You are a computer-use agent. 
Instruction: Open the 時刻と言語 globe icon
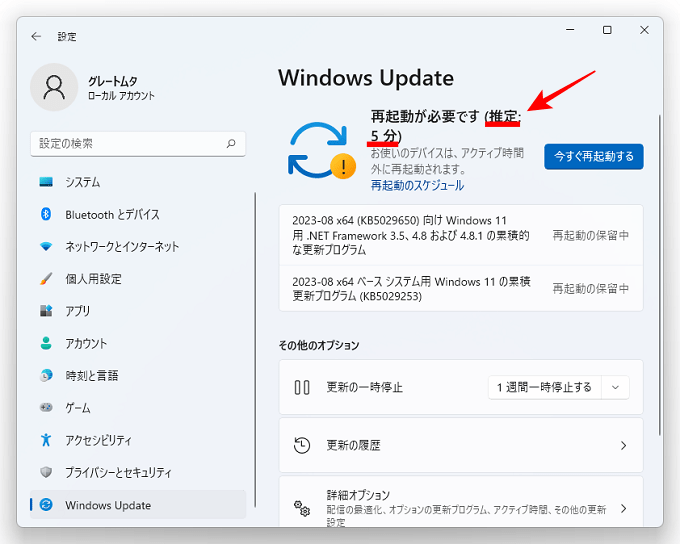pyautogui.click(x=46, y=375)
